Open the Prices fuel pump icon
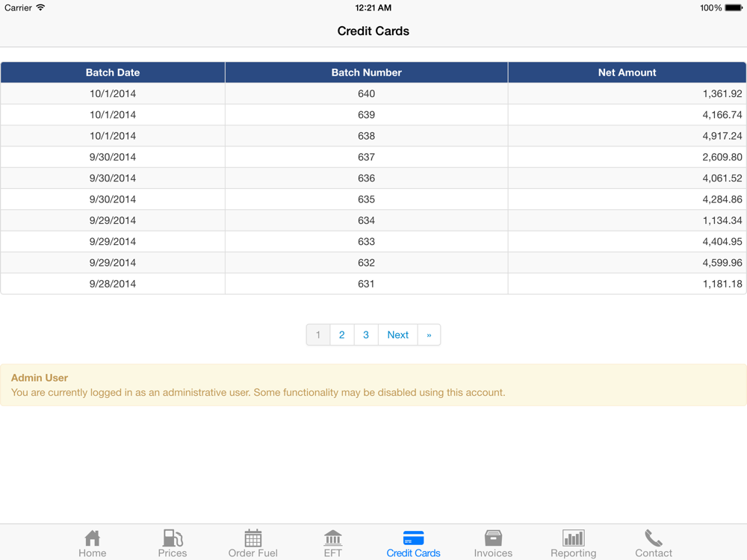 coord(173,538)
